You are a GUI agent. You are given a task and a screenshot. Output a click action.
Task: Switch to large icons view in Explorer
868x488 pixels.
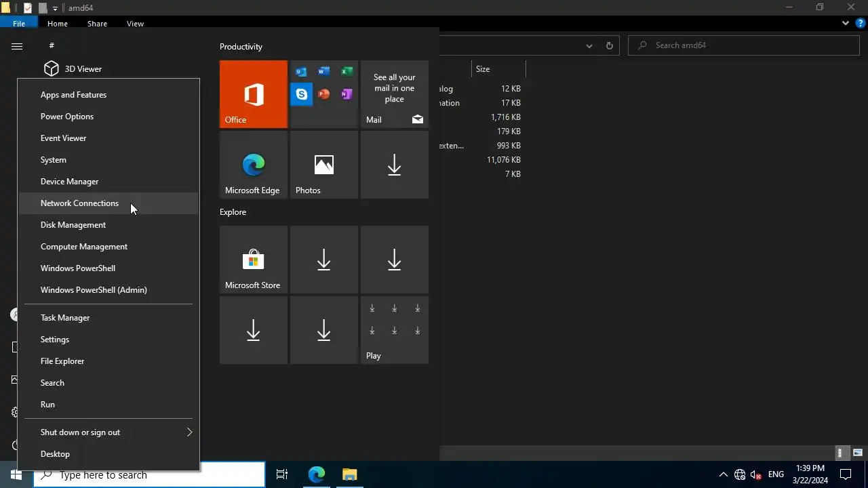point(858,453)
